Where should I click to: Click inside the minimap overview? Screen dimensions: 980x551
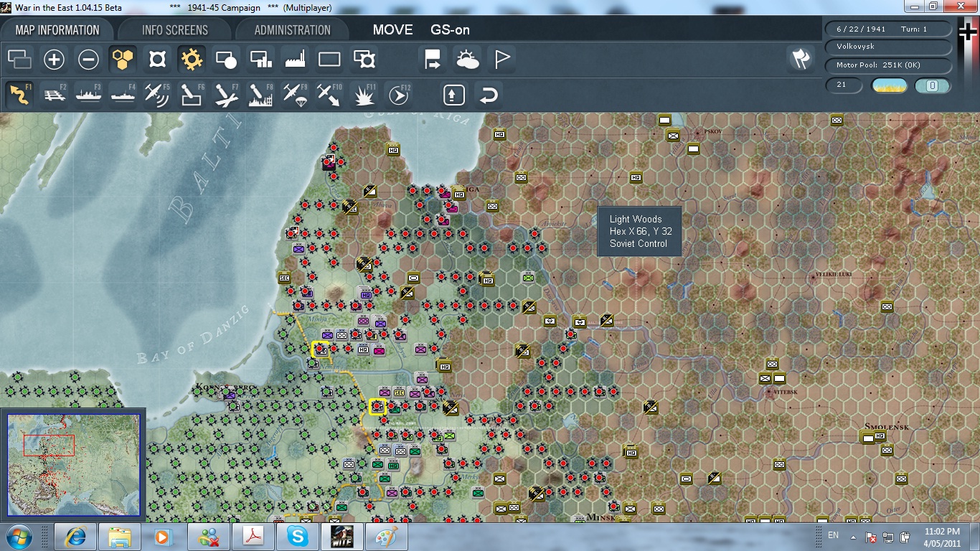click(73, 466)
